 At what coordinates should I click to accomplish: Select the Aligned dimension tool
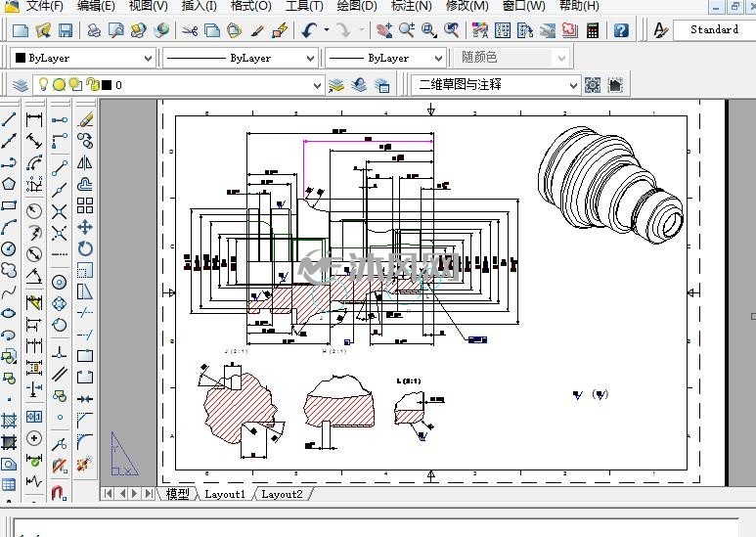coord(34,141)
